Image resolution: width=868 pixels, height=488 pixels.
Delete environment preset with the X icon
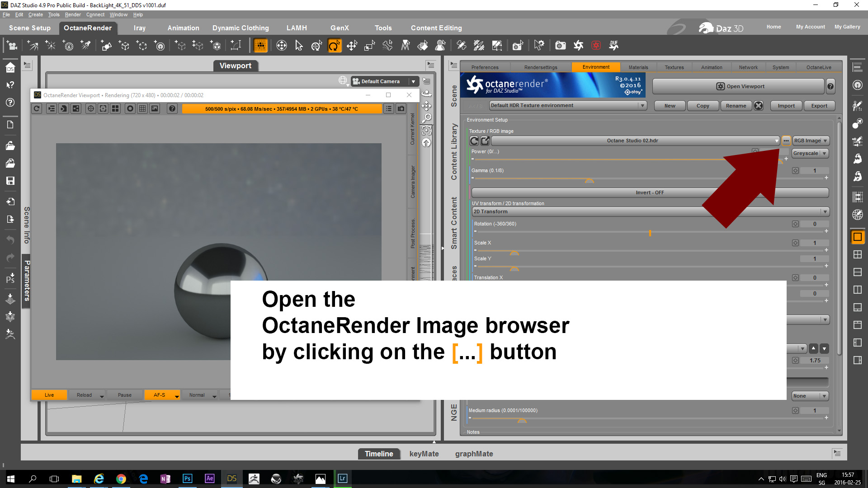coord(759,106)
